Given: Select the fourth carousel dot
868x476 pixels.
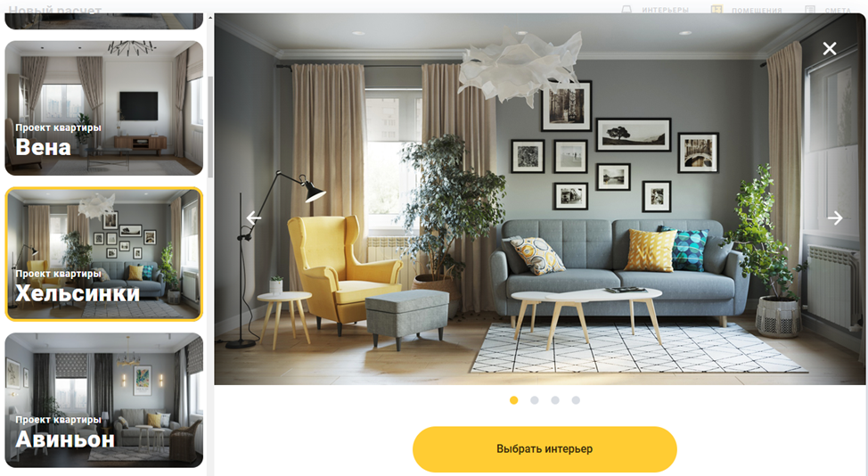Looking at the screenshot, I should click(576, 400).
